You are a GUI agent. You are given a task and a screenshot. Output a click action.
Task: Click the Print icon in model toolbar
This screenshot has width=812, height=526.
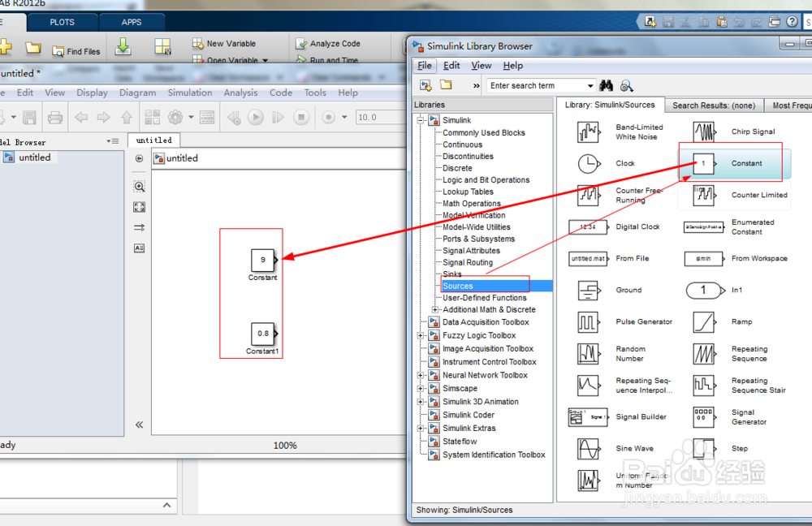click(x=55, y=118)
